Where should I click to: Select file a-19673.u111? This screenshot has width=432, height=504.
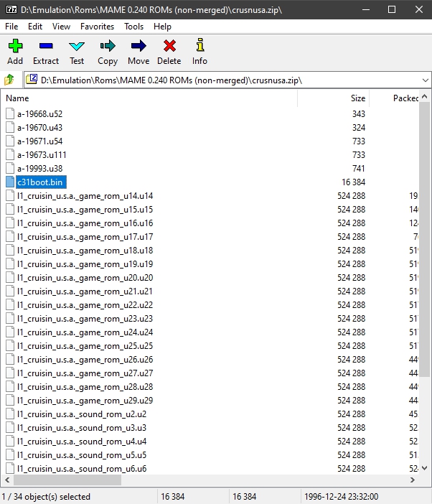42,155
